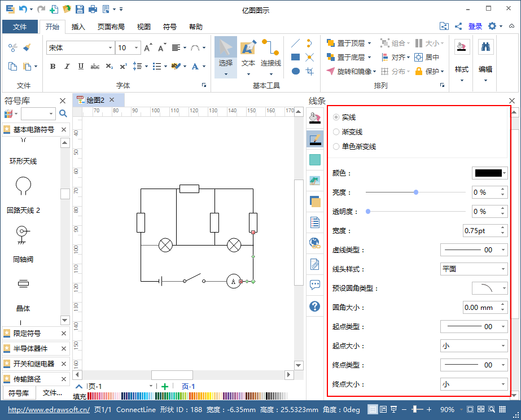Apply superscript formatting
Image resolution: width=521 pixels, height=420 pixels.
tap(123, 67)
